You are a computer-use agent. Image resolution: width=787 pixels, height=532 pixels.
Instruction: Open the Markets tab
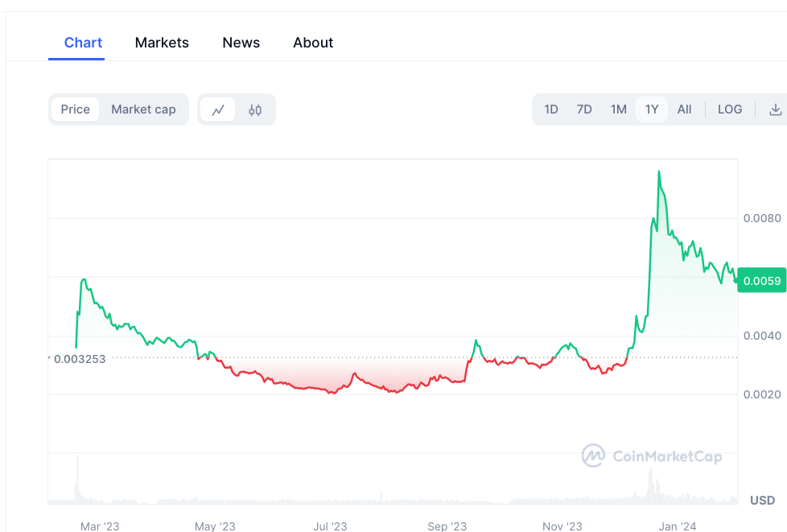(x=162, y=43)
